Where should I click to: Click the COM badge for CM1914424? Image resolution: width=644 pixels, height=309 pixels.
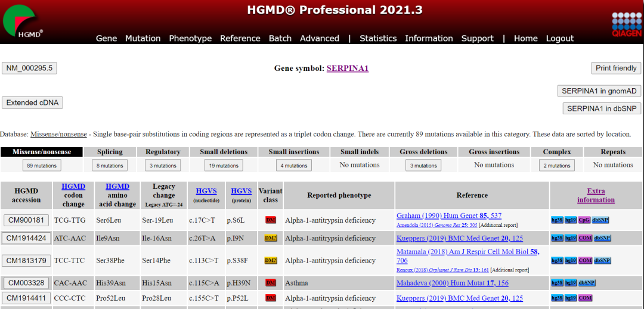coord(585,238)
